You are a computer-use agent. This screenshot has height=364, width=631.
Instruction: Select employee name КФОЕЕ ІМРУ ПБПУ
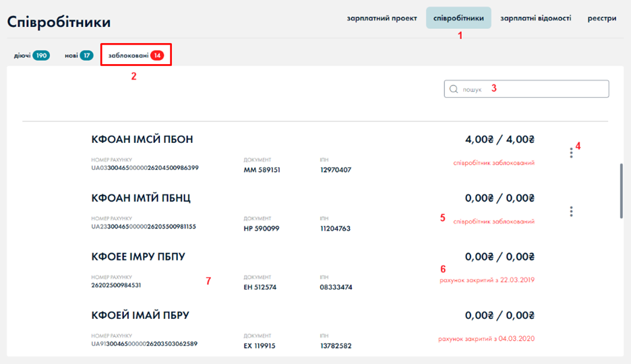[x=138, y=257]
